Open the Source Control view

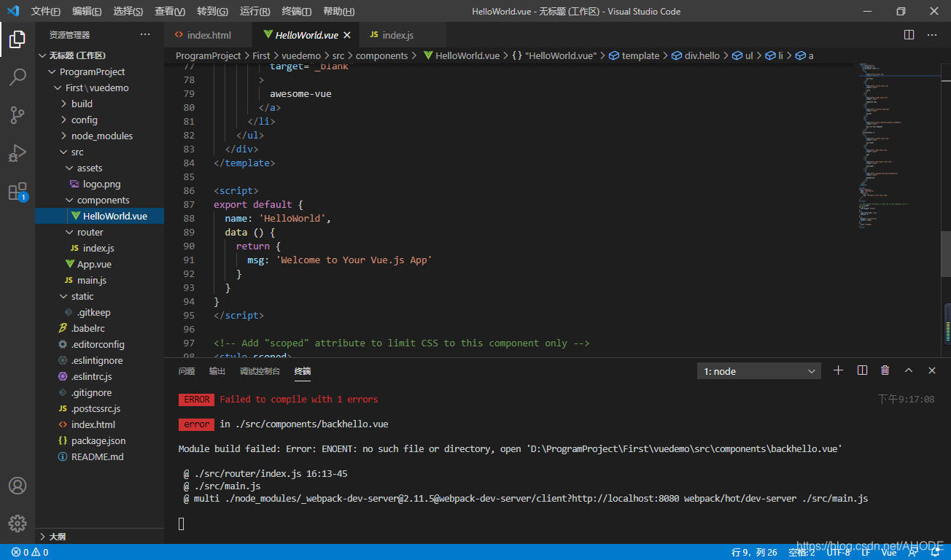tap(18, 114)
